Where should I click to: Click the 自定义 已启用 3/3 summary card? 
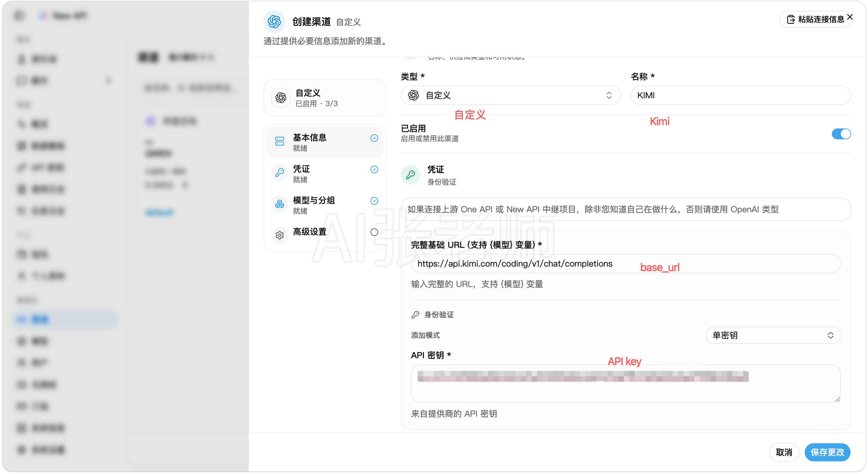pyautogui.click(x=325, y=98)
